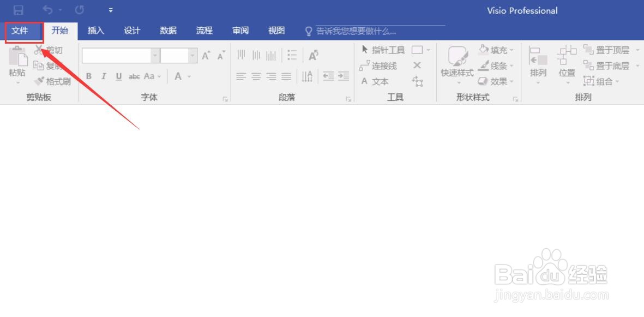Open the 效果 effects dropdown

coord(496,81)
